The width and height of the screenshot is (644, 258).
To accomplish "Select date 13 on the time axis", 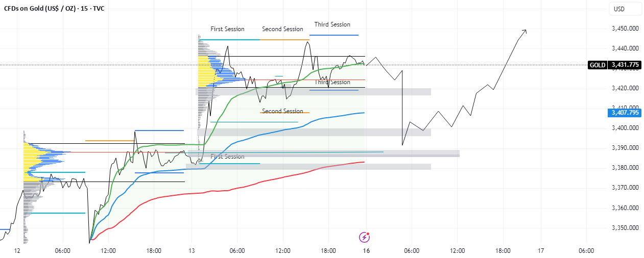I will [x=192, y=251].
